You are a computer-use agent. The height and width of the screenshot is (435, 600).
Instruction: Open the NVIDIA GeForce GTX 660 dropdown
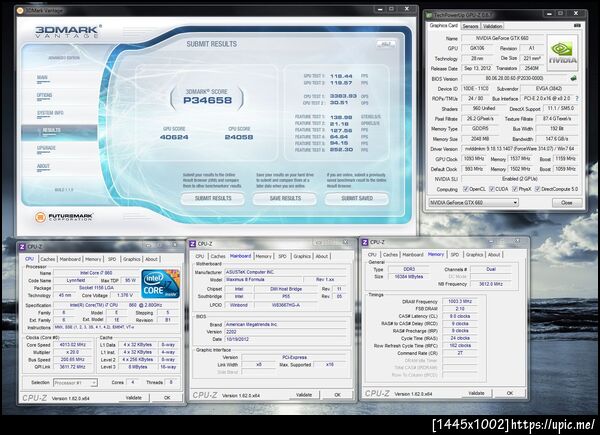(x=473, y=202)
